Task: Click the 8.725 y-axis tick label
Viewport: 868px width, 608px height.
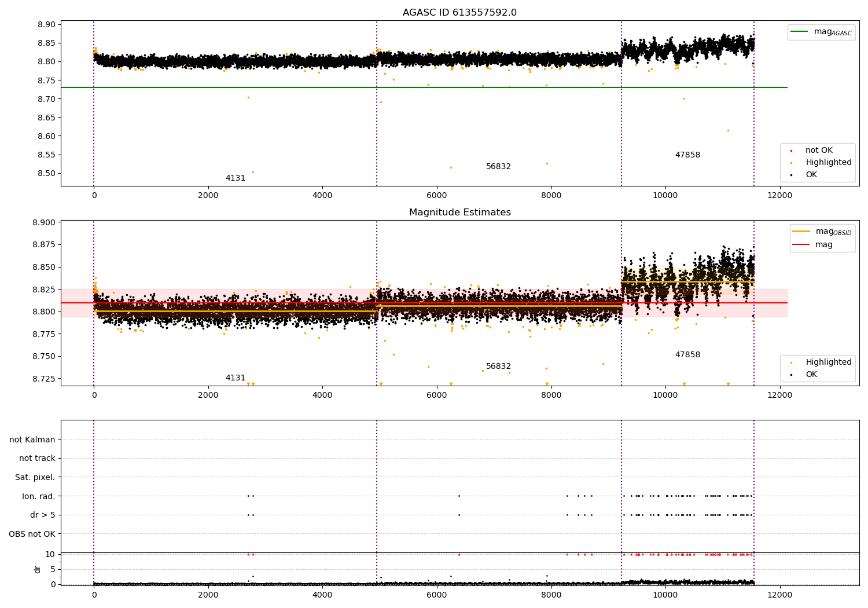Action: (44, 379)
